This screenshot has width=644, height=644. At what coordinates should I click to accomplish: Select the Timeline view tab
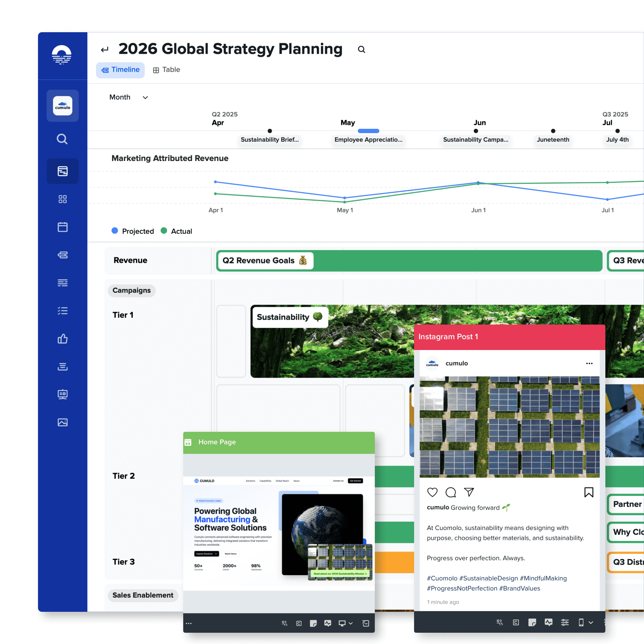pos(120,70)
